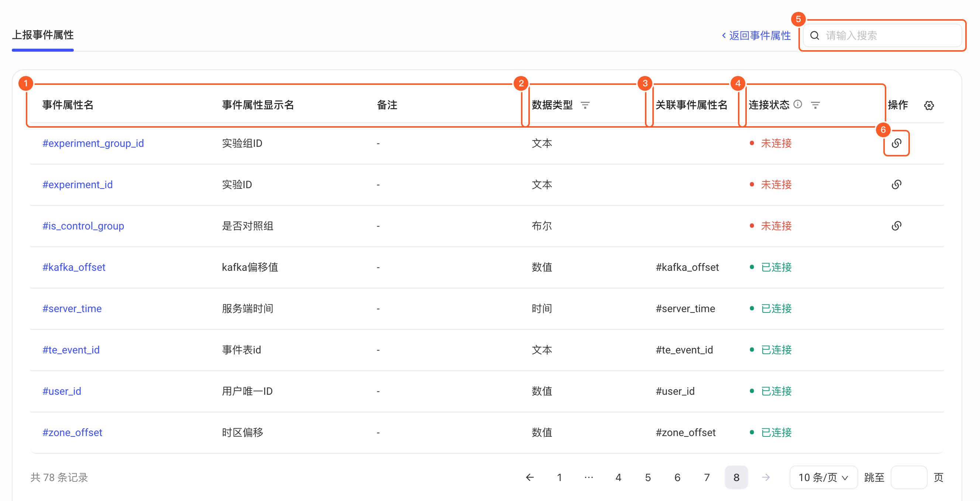Click display name 用户唯一ID
This screenshot has height=501, width=980.
click(x=247, y=391)
